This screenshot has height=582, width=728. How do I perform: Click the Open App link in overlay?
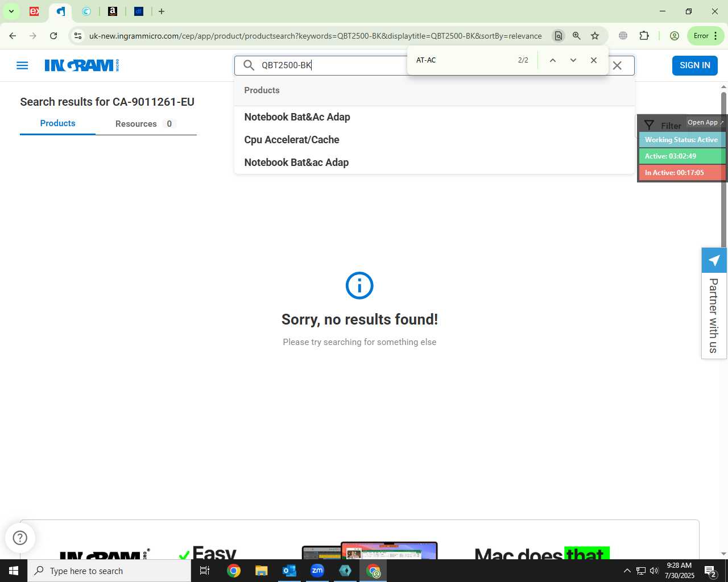click(x=705, y=122)
